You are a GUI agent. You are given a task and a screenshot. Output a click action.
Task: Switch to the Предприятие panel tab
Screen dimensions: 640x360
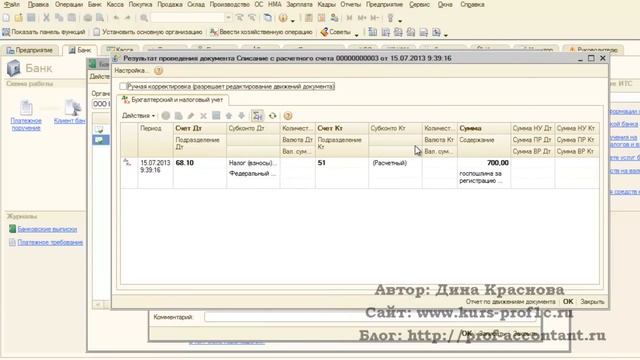31,50
